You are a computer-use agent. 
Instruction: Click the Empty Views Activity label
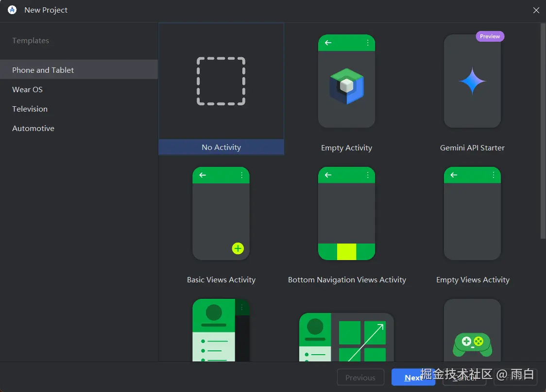coord(473,279)
